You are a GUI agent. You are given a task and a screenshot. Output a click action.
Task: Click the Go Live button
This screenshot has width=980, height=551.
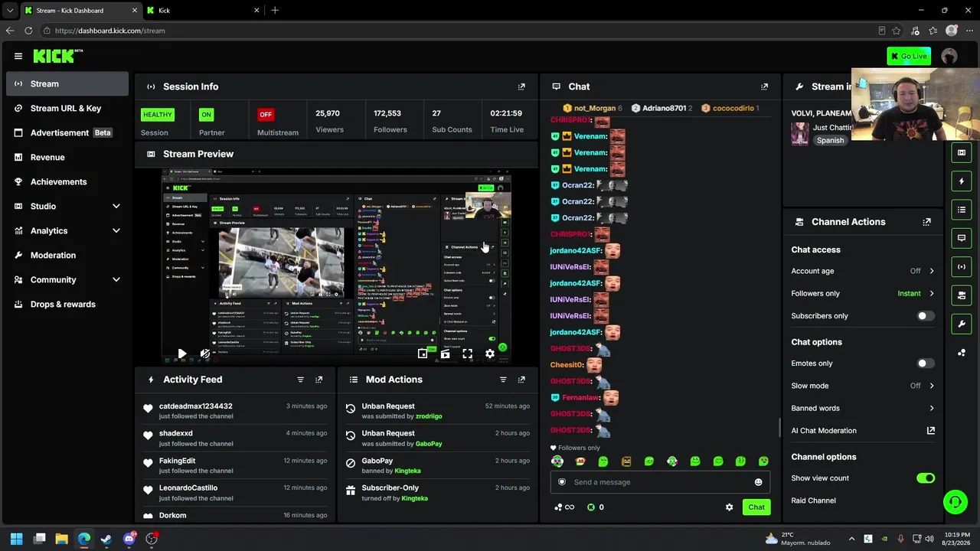pos(909,56)
